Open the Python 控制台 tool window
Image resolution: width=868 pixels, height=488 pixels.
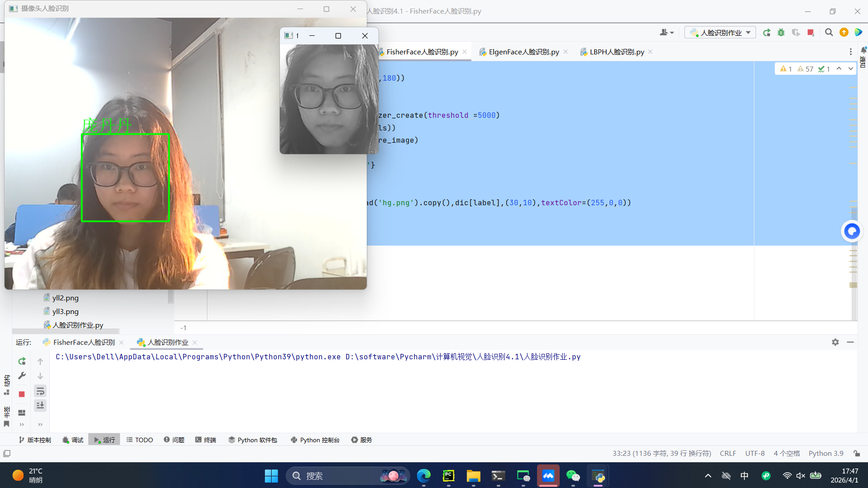pyautogui.click(x=315, y=440)
